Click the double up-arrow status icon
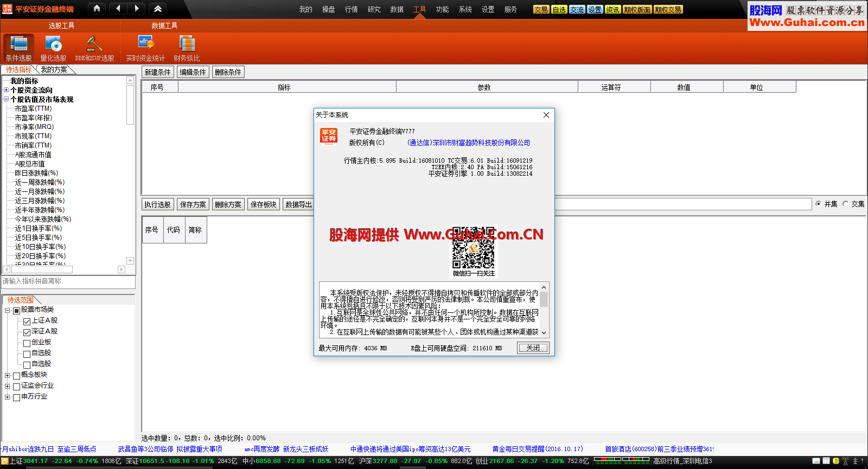 [x=856, y=461]
